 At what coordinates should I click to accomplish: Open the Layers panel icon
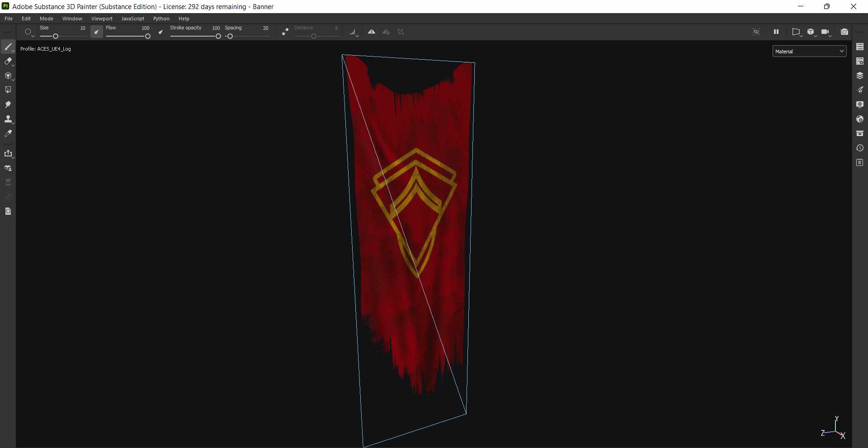coord(860,75)
